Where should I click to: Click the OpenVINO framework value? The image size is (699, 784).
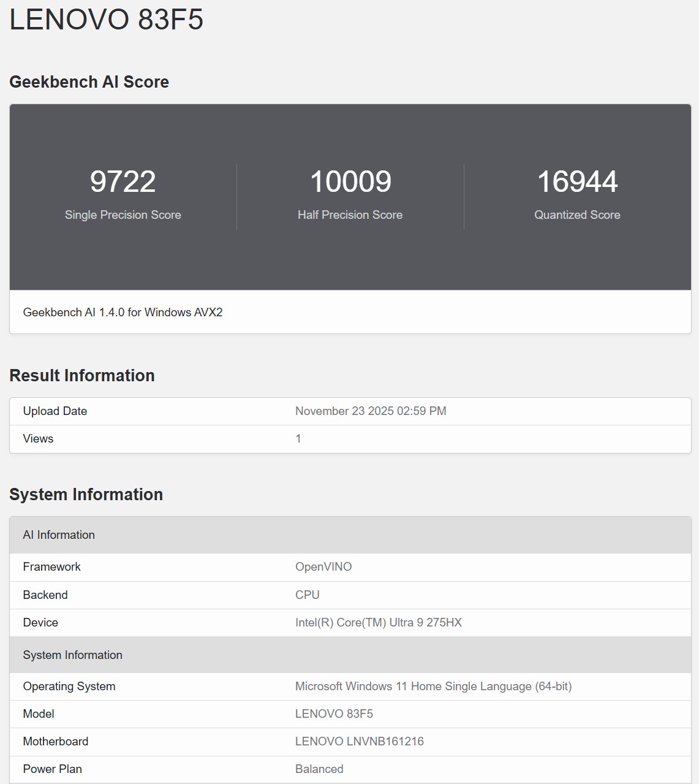tap(323, 566)
